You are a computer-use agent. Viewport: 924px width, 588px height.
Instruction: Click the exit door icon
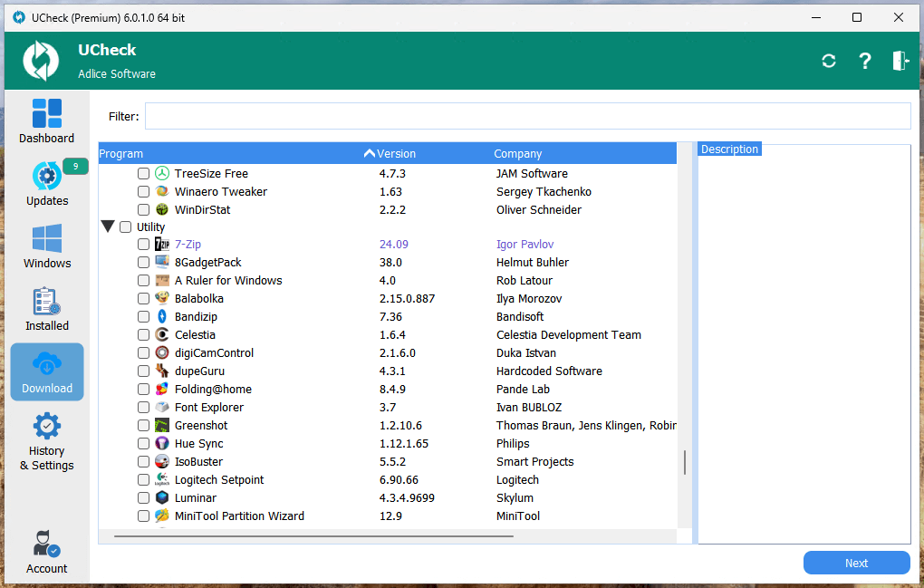(900, 61)
